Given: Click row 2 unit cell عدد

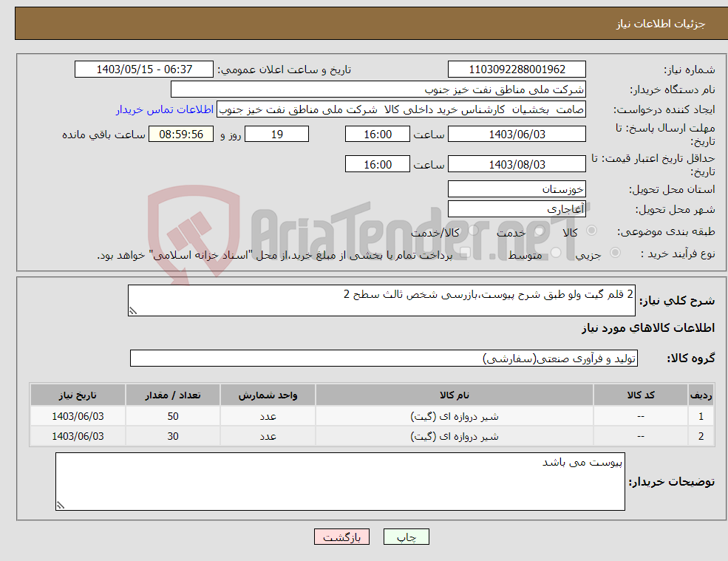Looking at the screenshot, I should pos(268,436).
